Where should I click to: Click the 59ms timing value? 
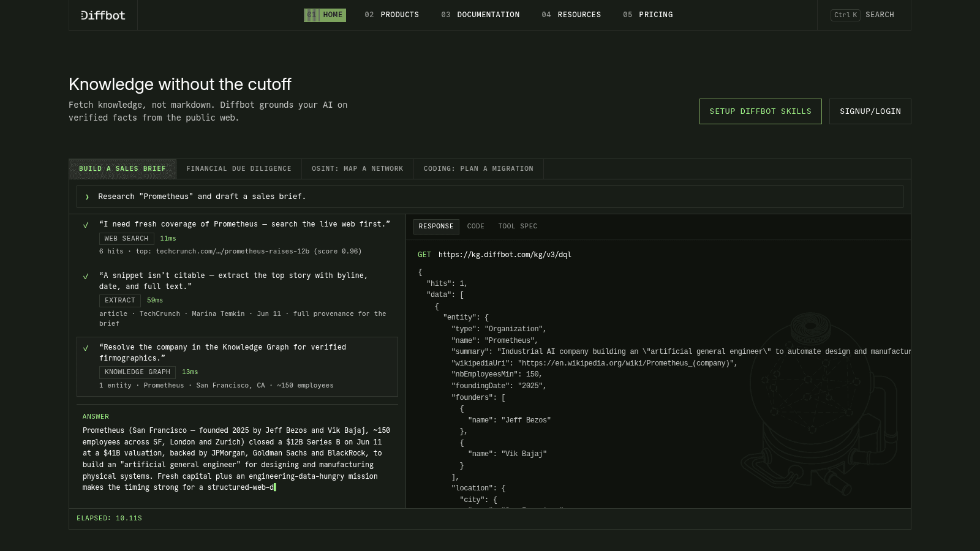pyautogui.click(x=155, y=301)
